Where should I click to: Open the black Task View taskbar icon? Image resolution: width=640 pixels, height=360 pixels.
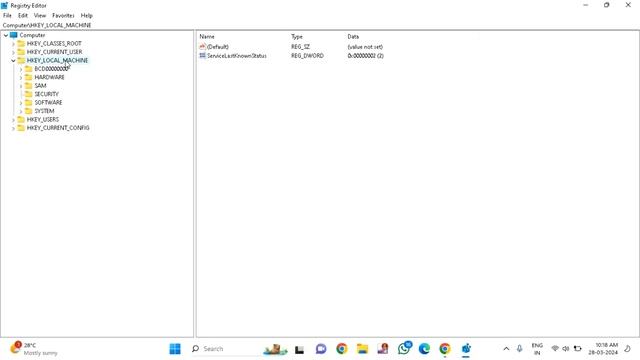pyautogui.click(x=300, y=349)
